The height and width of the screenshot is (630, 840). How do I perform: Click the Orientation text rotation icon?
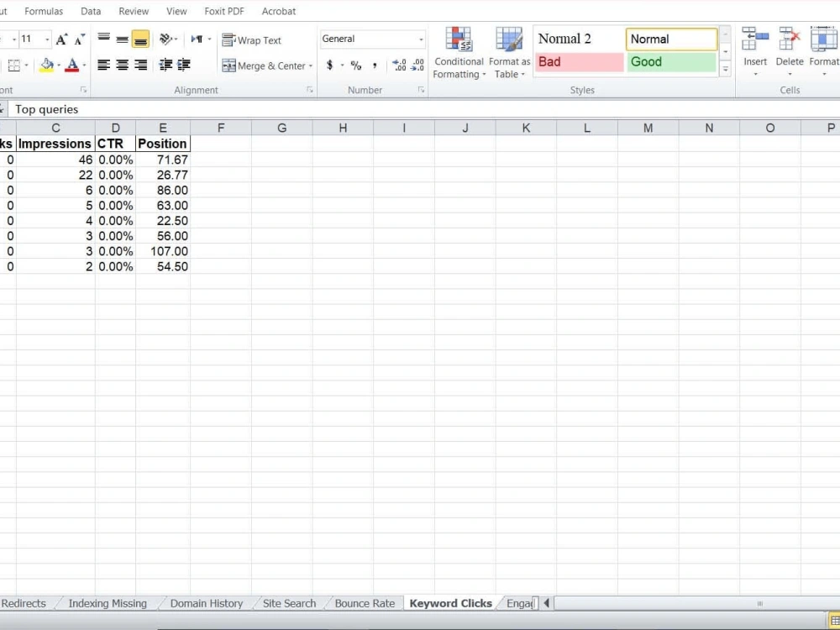165,39
